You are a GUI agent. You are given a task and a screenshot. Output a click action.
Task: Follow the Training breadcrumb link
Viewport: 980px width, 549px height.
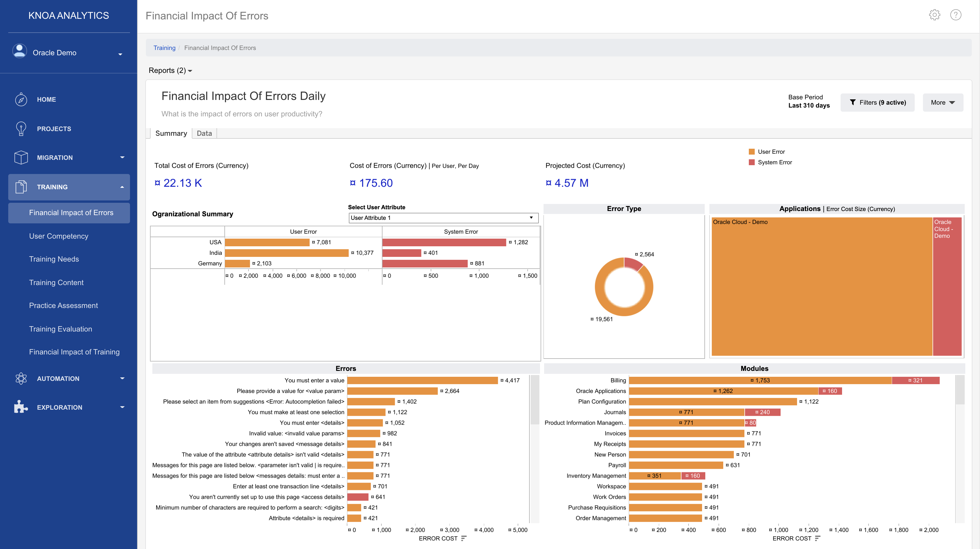click(x=164, y=48)
